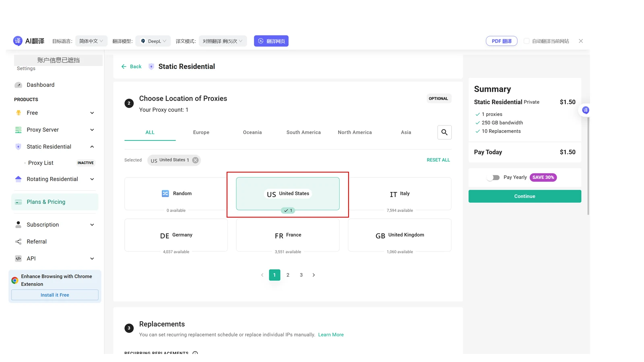Go to next page of locations
This screenshot has height=362, width=644.
pos(314,275)
